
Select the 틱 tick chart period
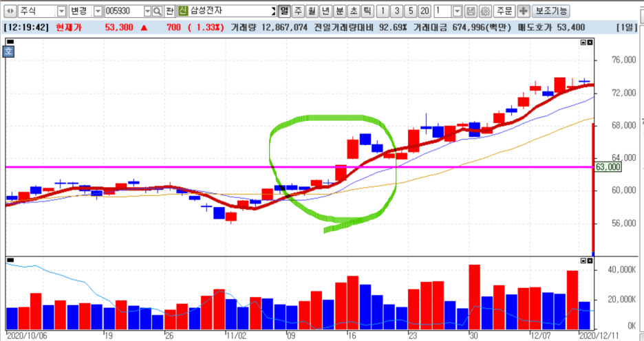tap(367, 11)
